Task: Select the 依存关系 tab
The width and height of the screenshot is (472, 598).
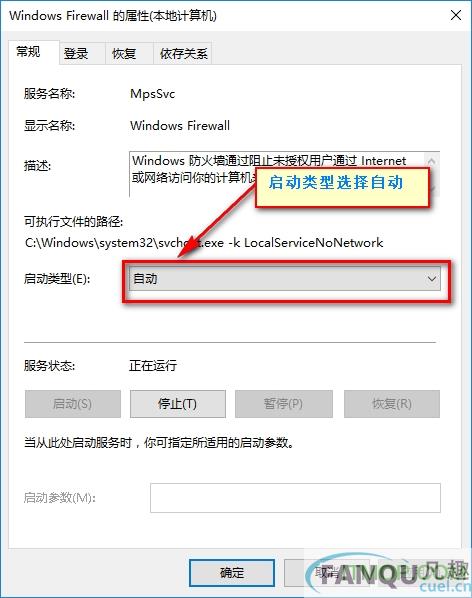Action: click(183, 54)
